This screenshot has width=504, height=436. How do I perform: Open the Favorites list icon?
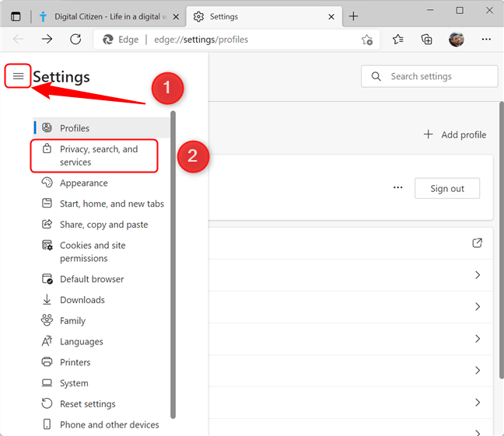pyautogui.click(x=398, y=39)
